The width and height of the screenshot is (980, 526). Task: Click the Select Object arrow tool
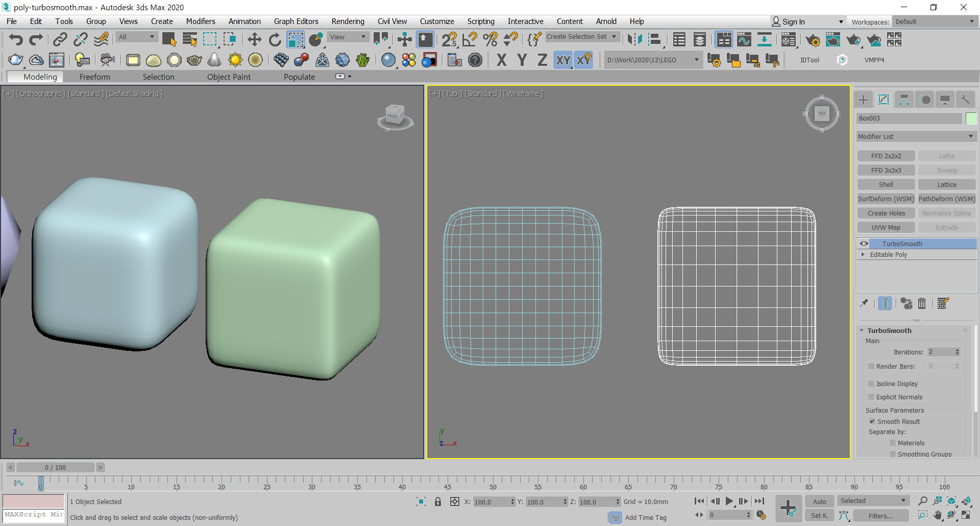click(169, 39)
